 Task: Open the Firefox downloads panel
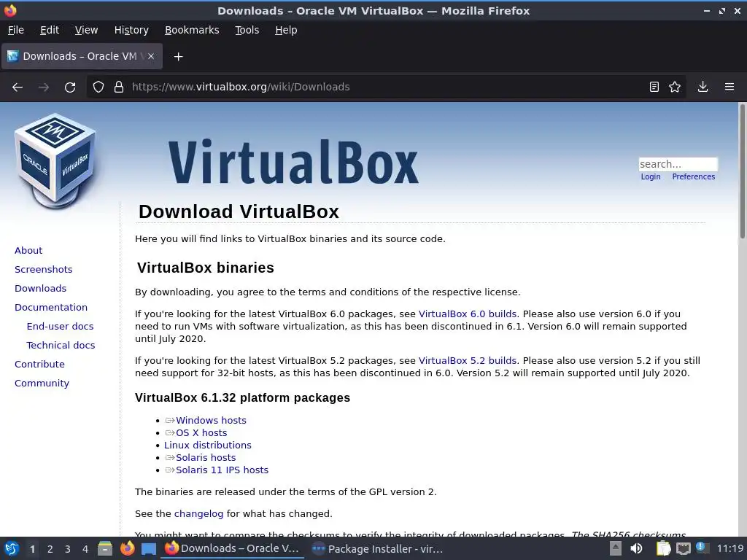[x=703, y=87]
